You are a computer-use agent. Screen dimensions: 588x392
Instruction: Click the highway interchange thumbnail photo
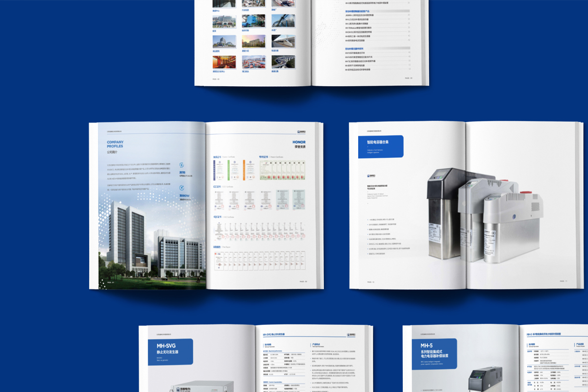[282, 62]
